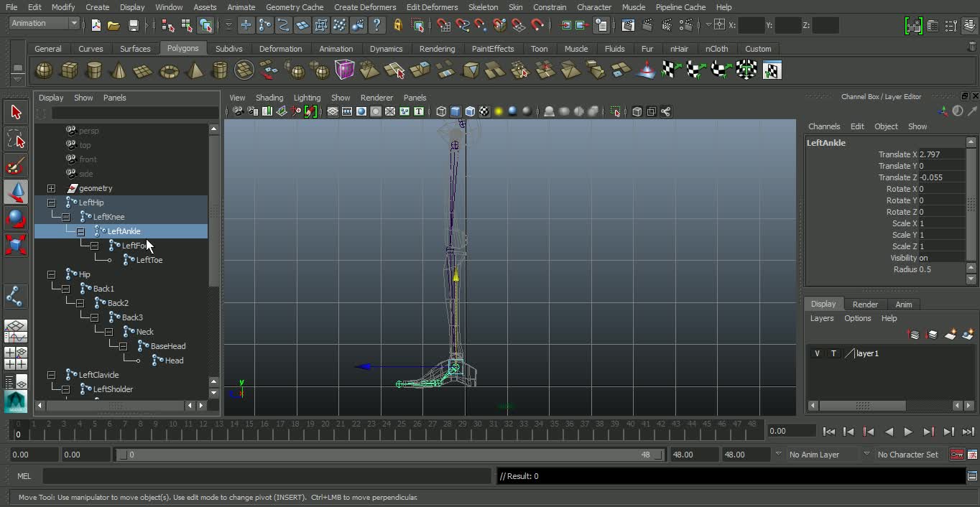Switch to the Deformation shelf tab
The width and height of the screenshot is (980, 507).
[280, 49]
